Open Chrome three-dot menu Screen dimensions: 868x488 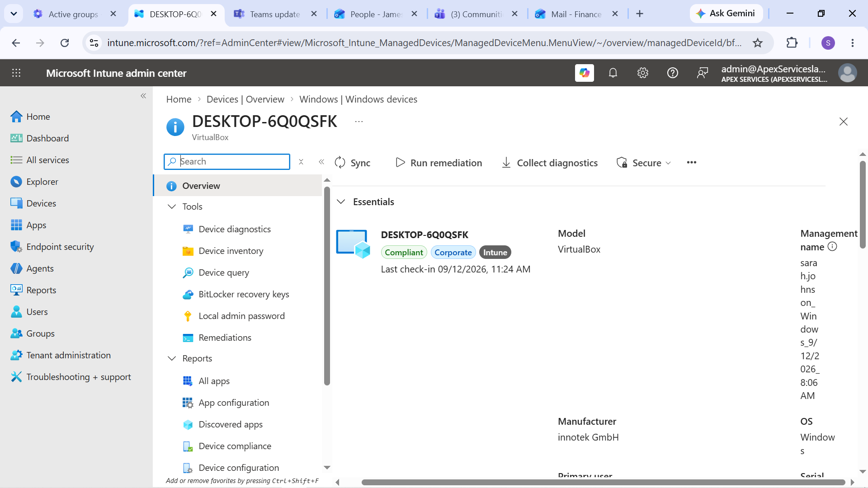click(853, 43)
